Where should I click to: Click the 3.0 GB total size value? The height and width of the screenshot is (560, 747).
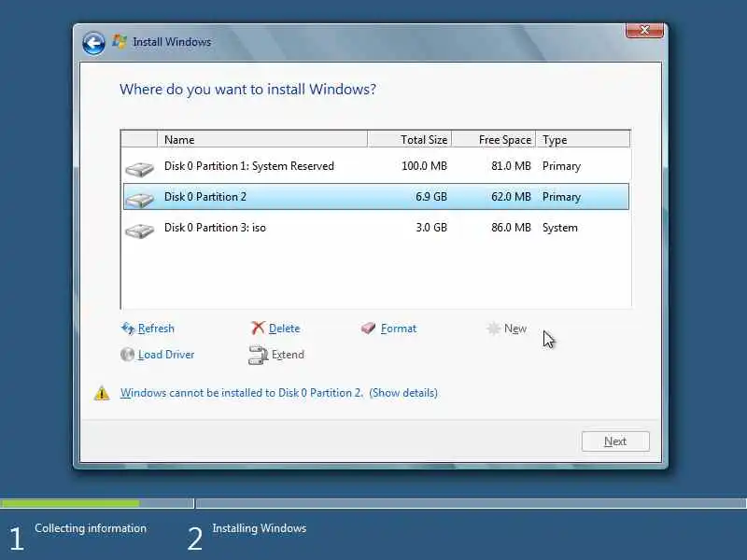click(x=431, y=228)
